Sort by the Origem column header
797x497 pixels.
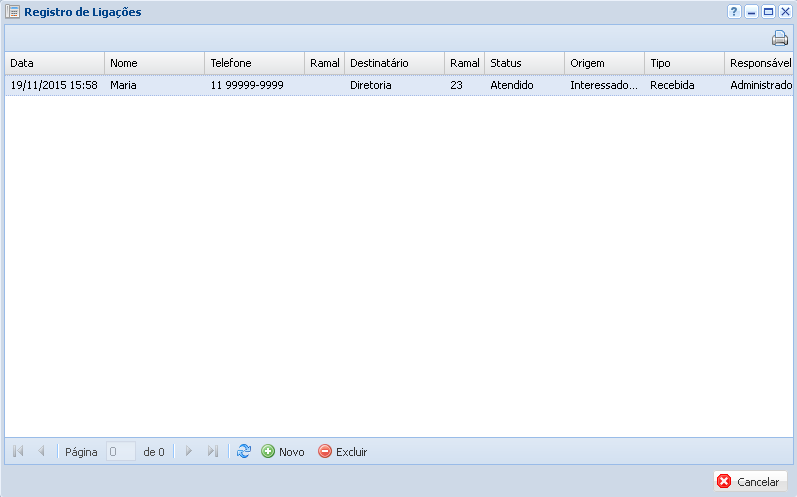[x=604, y=63]
